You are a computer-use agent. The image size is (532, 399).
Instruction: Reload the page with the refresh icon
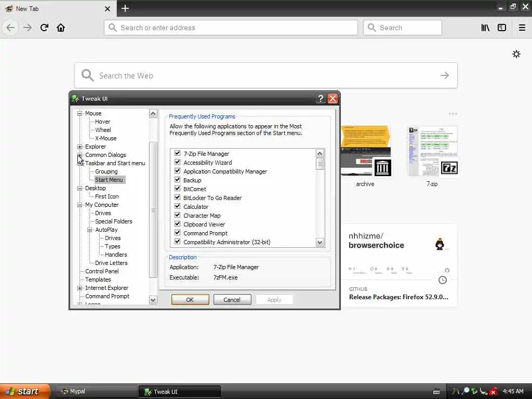pos(45,28)
